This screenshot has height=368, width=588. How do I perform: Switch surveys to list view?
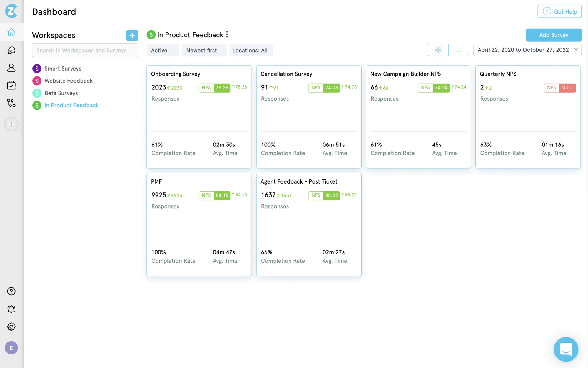tap(458, 50)
